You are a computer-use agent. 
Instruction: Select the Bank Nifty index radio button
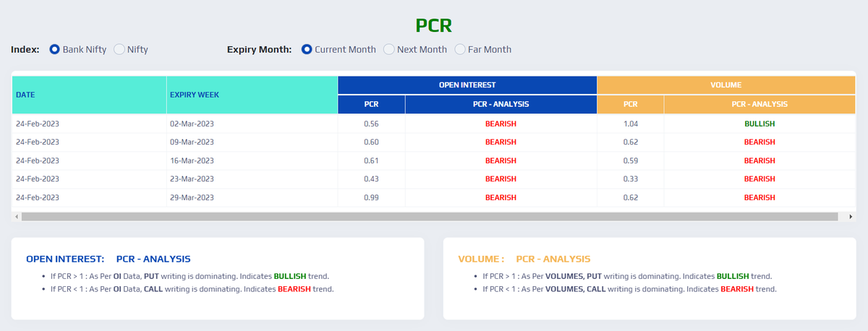point(54,50)
